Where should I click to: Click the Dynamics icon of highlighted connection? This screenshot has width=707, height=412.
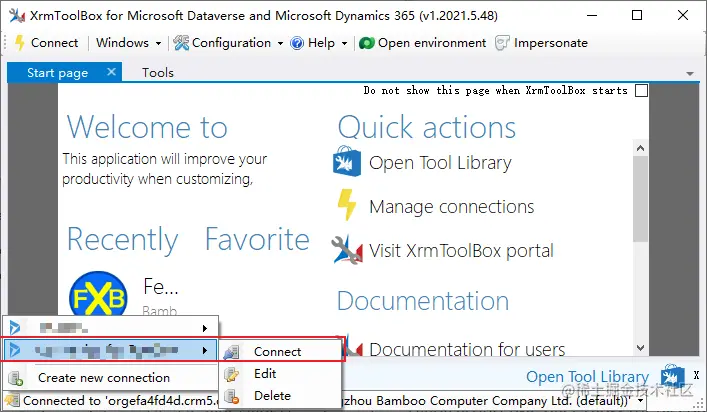tap(15, 350)
